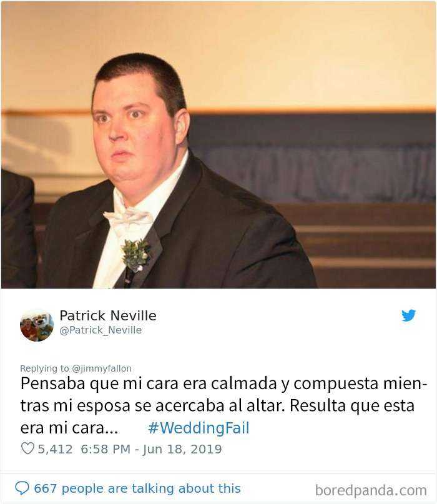Screen dimensions: 437x504
Task: Click the Jun 18, 2019 date
Action: pos(182,450)
